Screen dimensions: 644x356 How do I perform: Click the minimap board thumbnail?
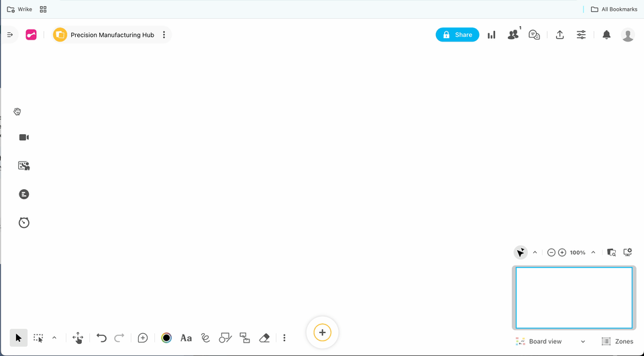coord(574,298)
